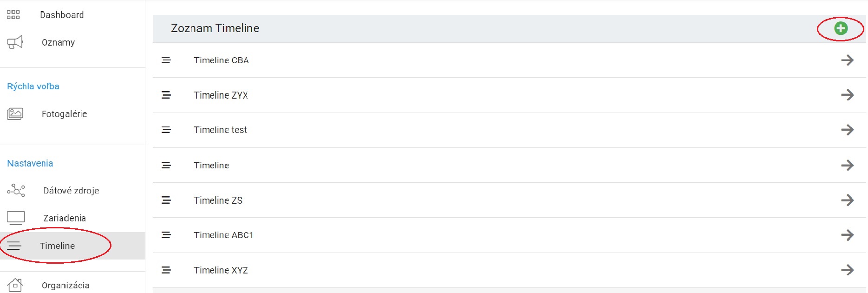Image resolution: width=868 pixels, height=293 pixels.
Task: Click the Timeline test list entry
Action: click(x=220, y=130)
